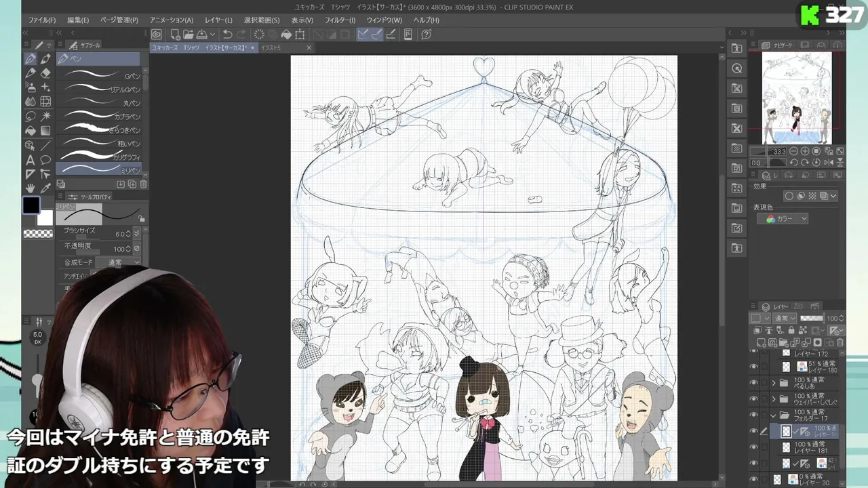Select the Airbrush tool
The width and height of the screenshot is (868, 488).
[x=31, y=87]
